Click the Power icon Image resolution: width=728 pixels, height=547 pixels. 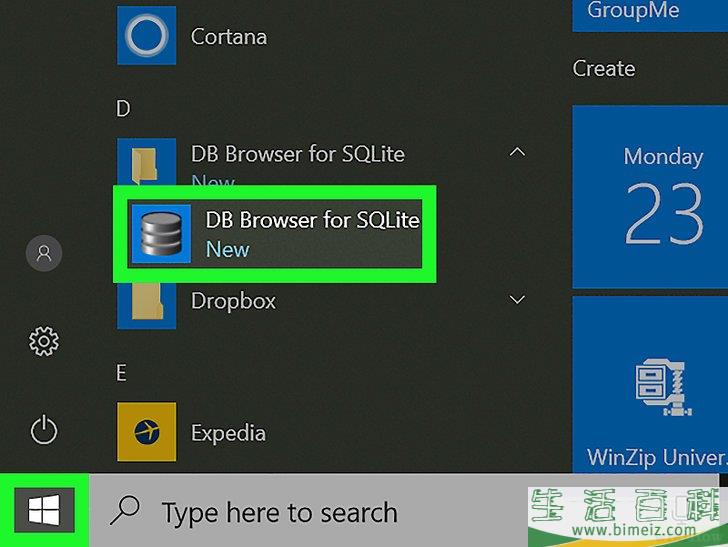[x=44, y=432]
